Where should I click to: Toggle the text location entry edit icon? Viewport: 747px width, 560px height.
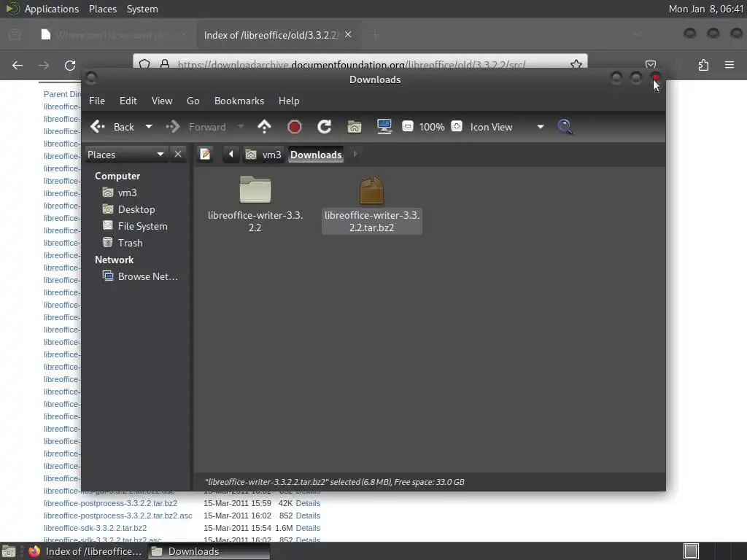click(x=205, y=155)
